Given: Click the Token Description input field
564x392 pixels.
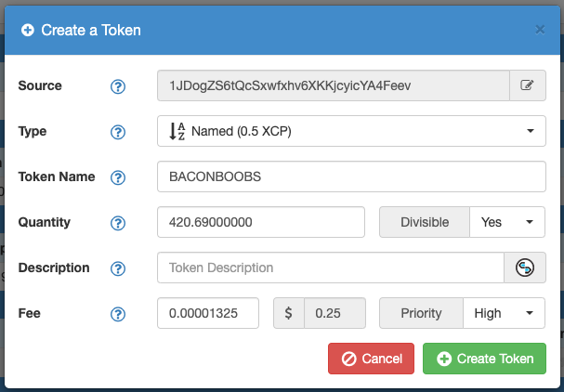Looking at the screenshot, I should pos(331,268).
